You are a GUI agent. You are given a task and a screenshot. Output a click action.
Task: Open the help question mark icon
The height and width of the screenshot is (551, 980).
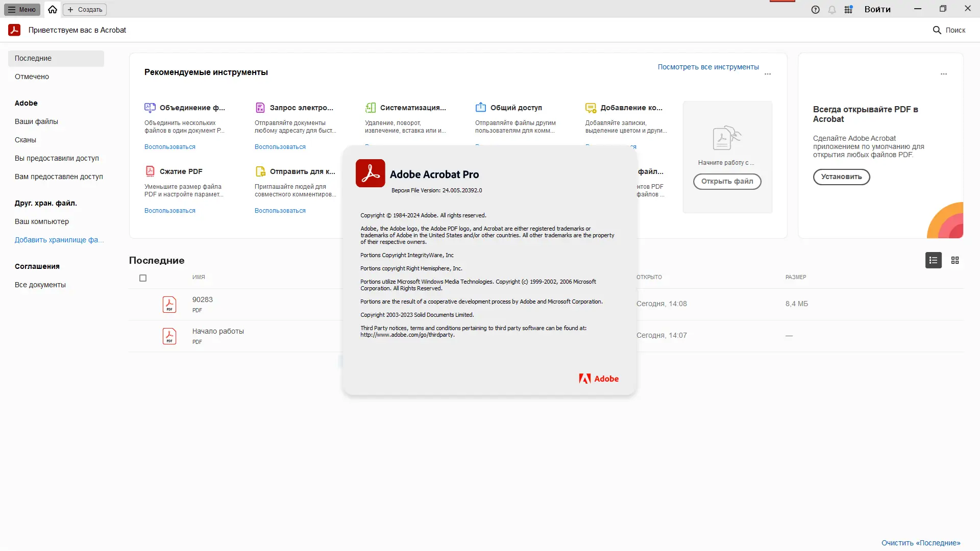pyautogui.click(x=815, y=9)
